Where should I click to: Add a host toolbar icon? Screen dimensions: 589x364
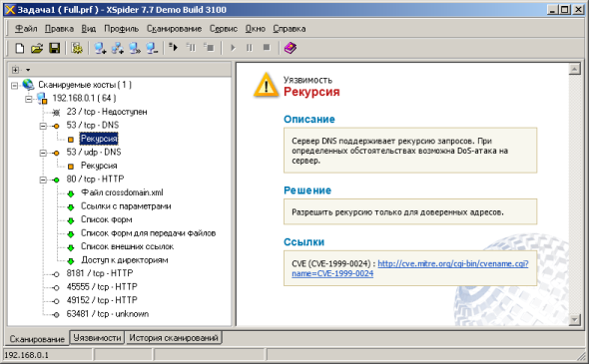(100, 48)
